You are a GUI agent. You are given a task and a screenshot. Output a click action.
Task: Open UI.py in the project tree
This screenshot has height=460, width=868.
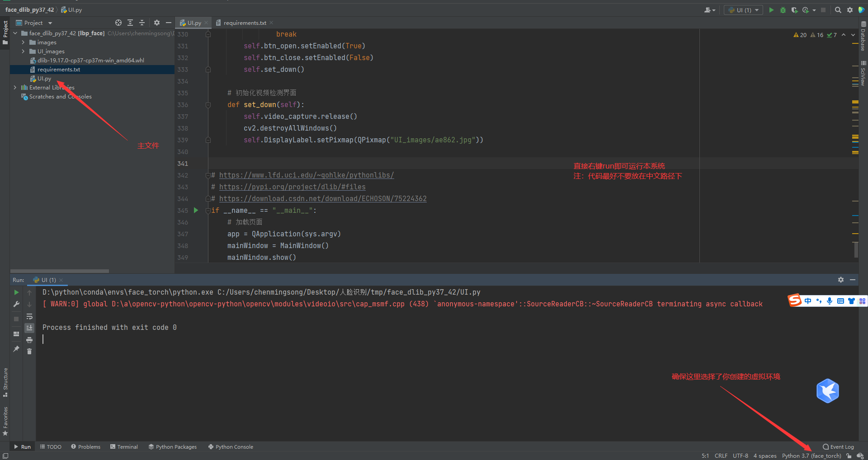coord(44,79)
